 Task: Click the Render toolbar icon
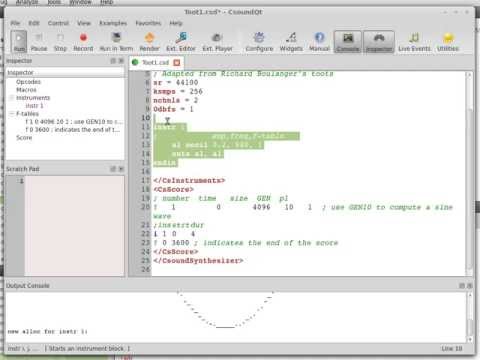(149, 41)
